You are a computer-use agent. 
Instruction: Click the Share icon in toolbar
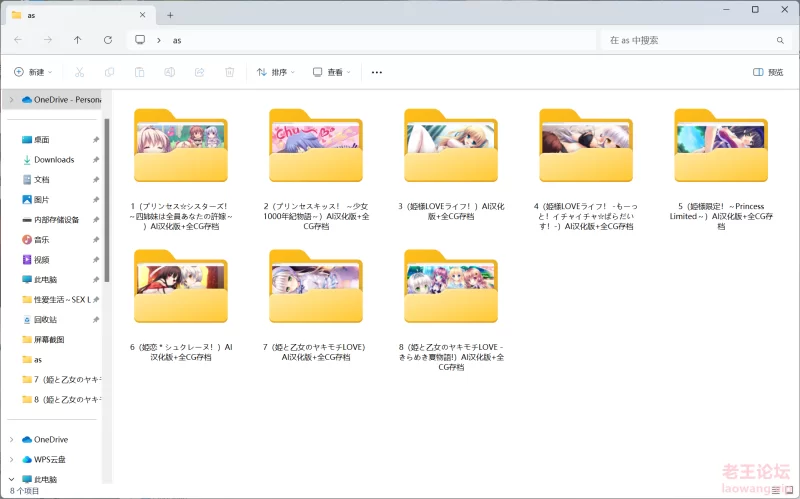[x=199, y=72]
